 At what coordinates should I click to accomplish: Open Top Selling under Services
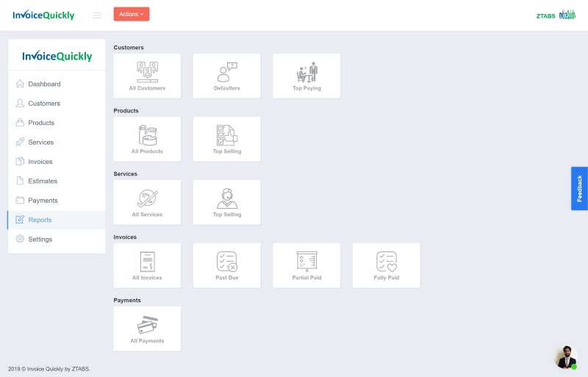227,202
